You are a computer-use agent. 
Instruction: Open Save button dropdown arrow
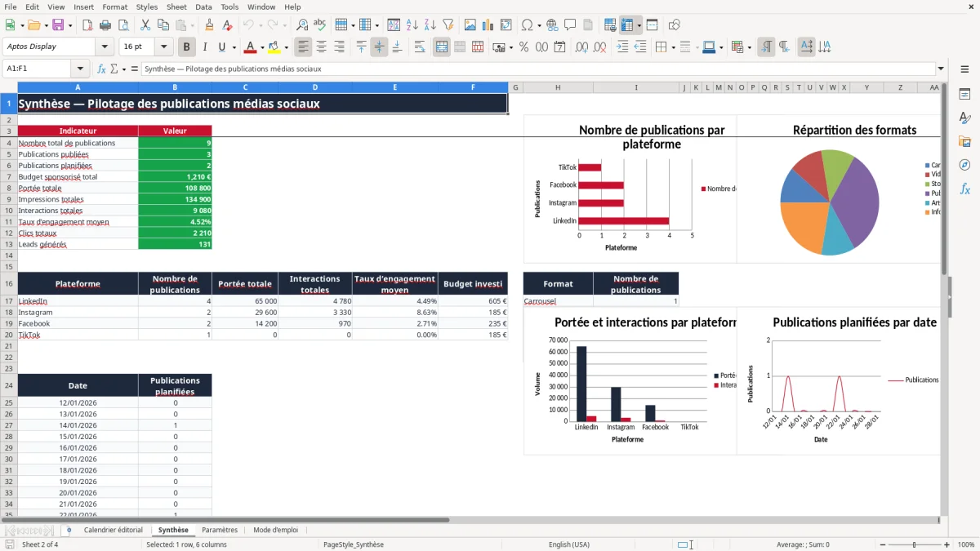[x=69, y=25]
